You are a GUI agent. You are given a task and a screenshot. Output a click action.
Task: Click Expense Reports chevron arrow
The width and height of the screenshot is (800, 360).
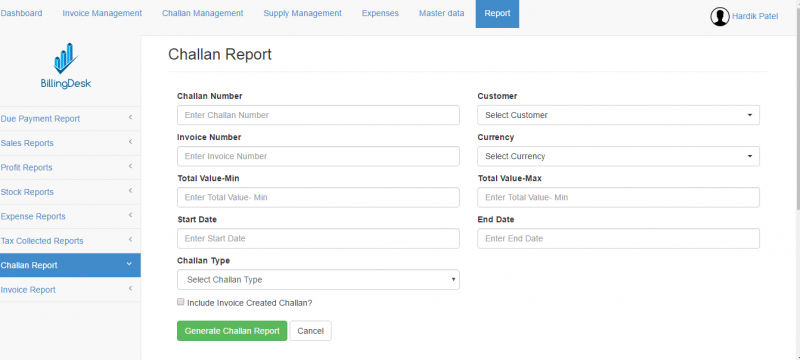tap(130, 216)
